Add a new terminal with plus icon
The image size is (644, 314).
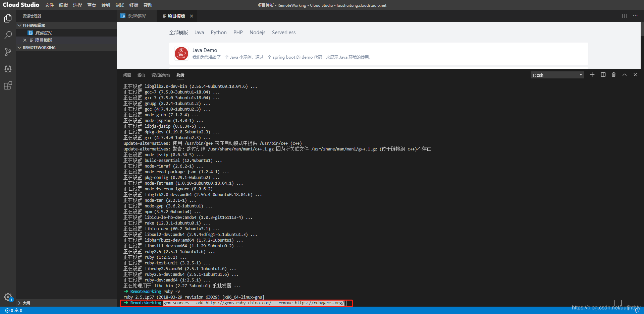[592, 75]
